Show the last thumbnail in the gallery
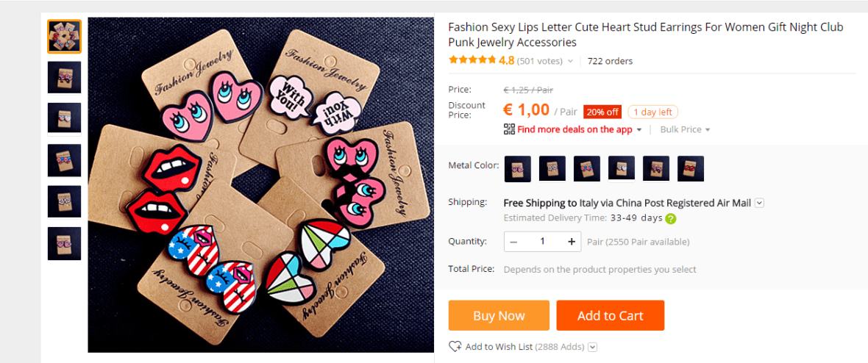The width and height of the screenshot is (868, 363). (x=65, y=243)
